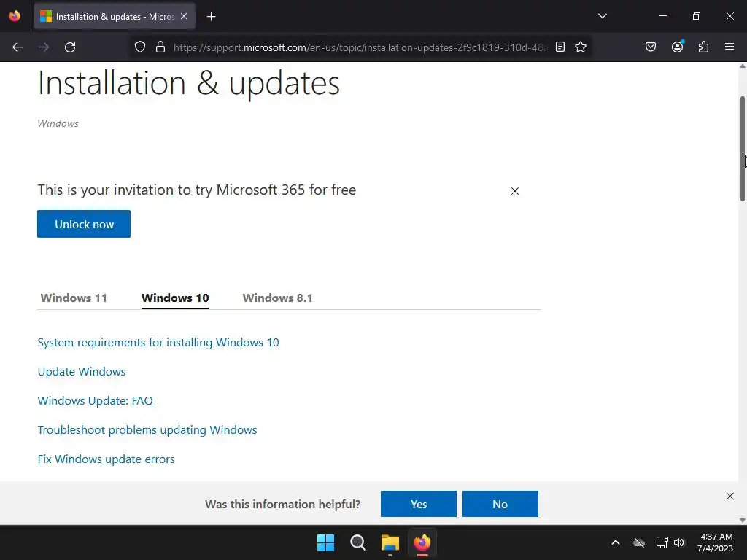This screenshot has height=560, width=747.
Task: Click the page vertical scrollbar thumb
Action: click(x=742, y=149)
